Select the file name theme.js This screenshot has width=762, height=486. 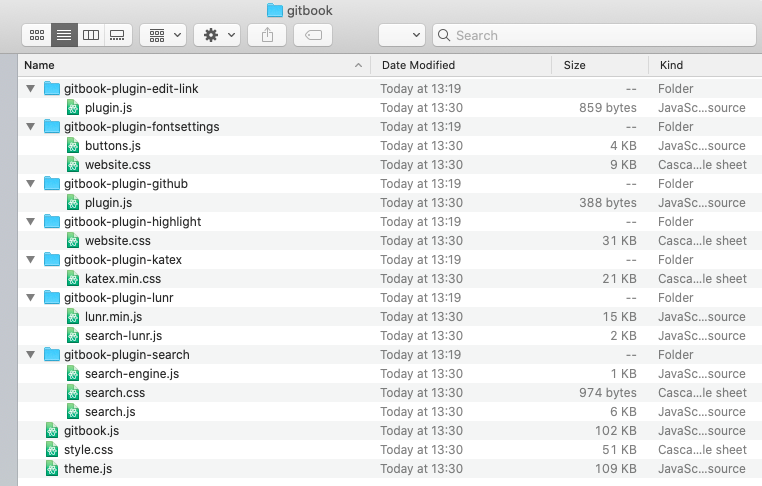click(88, 469)
